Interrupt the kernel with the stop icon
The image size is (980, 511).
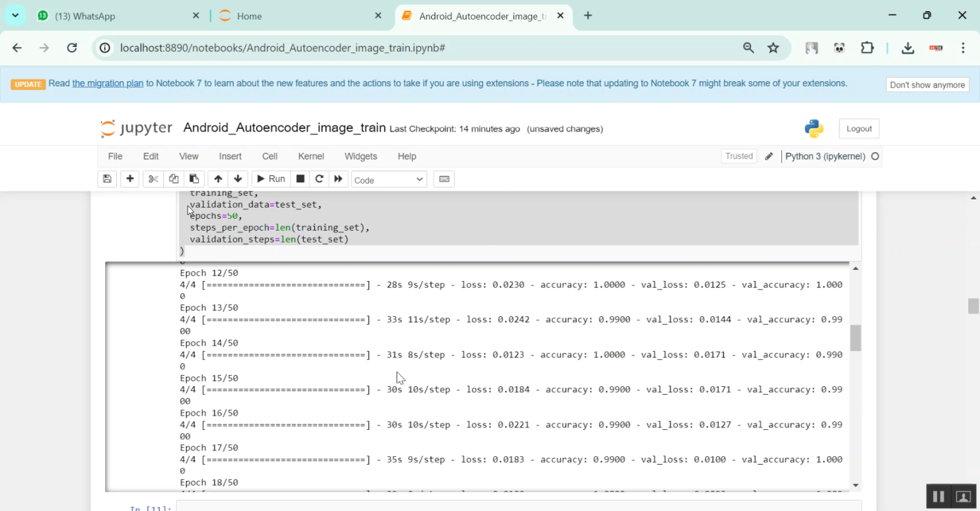(301, 179)
